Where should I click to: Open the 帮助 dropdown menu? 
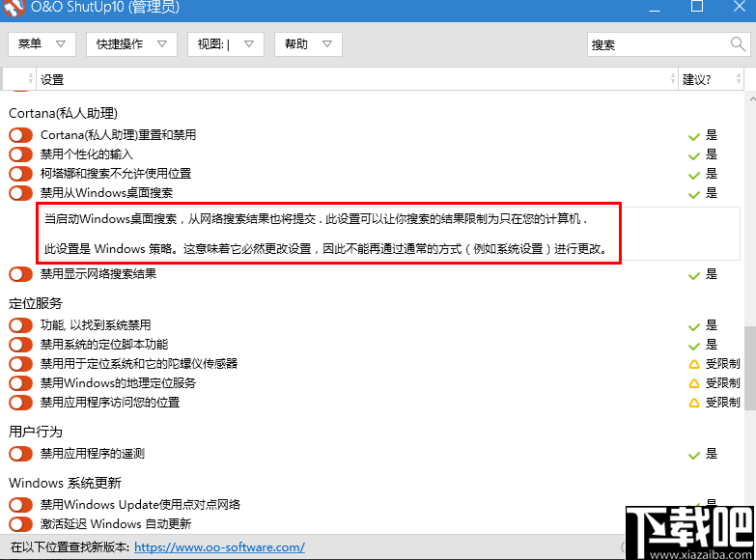pyautogui.click(x=308, y=44)
